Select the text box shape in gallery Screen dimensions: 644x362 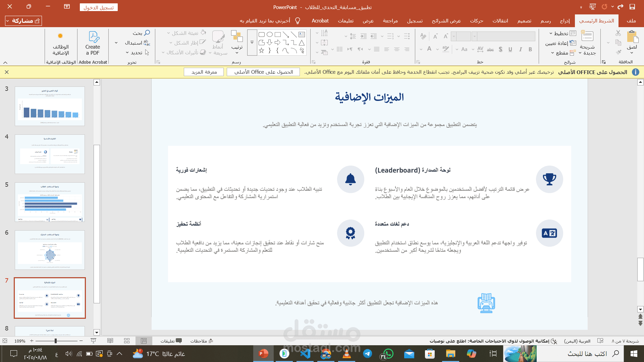tap(302, 34)
